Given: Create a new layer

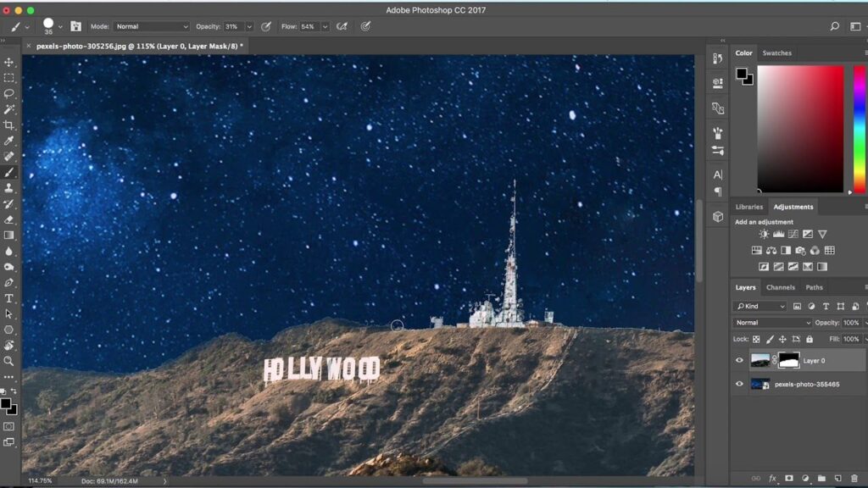Looking at the screenshot, I should tap(837, 480).
